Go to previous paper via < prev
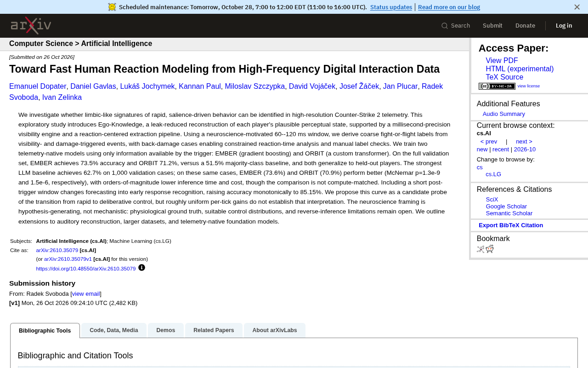Viewport: 588px width, 368px height. (489, 142)
